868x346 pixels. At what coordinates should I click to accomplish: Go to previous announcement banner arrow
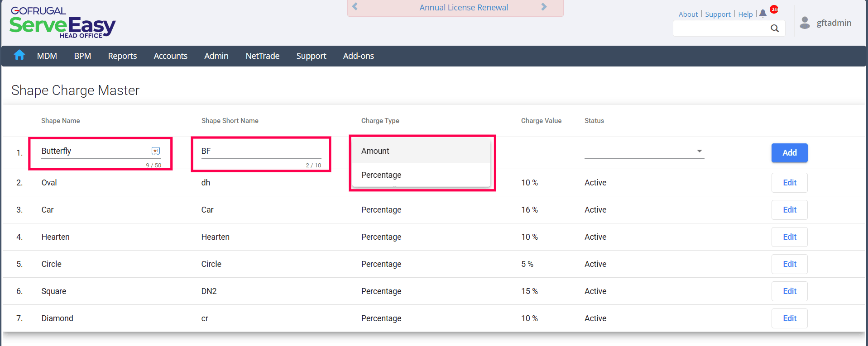[x=355, y=7]
